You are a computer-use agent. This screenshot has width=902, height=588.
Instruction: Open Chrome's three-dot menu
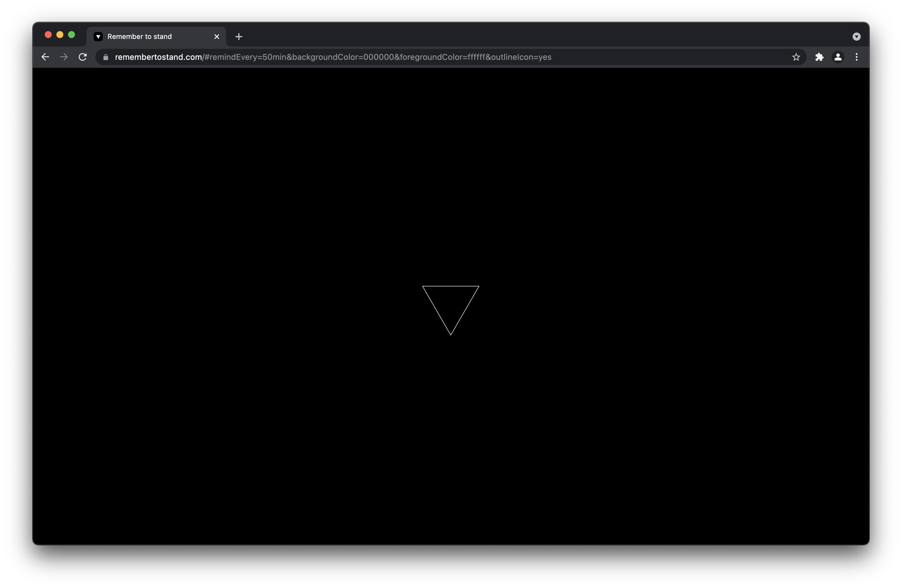(x=856, y=57)
